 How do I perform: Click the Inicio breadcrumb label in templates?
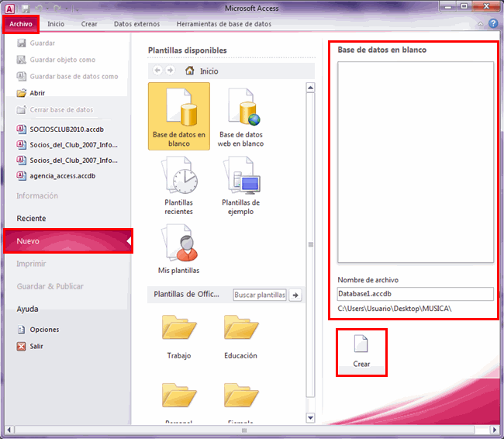pyautogui.click(x=209, y=71)
